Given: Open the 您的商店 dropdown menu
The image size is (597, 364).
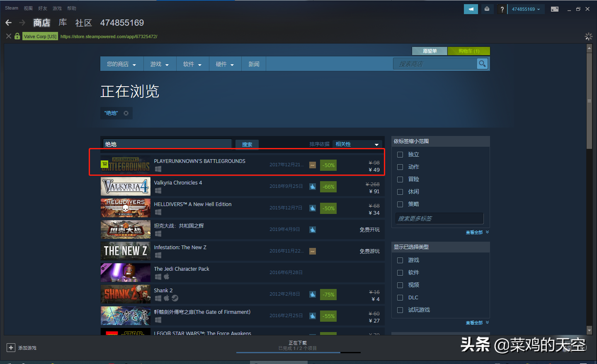Looking at the screenshot, I should (x=121, y=64).
